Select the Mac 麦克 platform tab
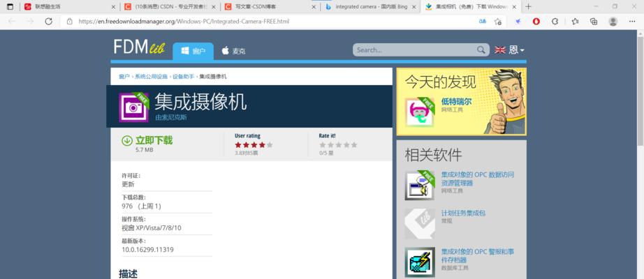Screen dimensions: 644x279 pos(233,52)
